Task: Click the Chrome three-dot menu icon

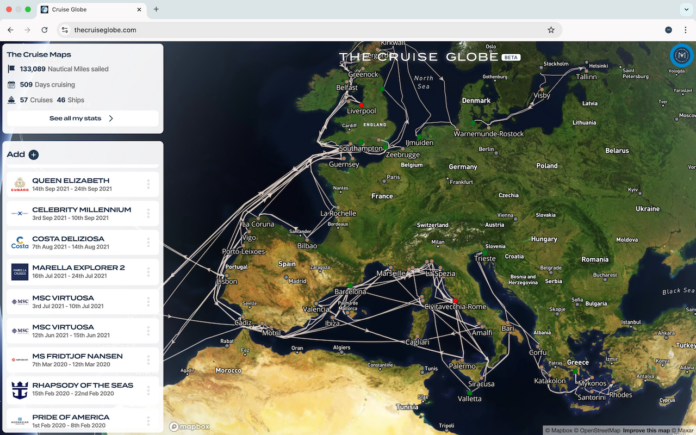Action: 685,30
